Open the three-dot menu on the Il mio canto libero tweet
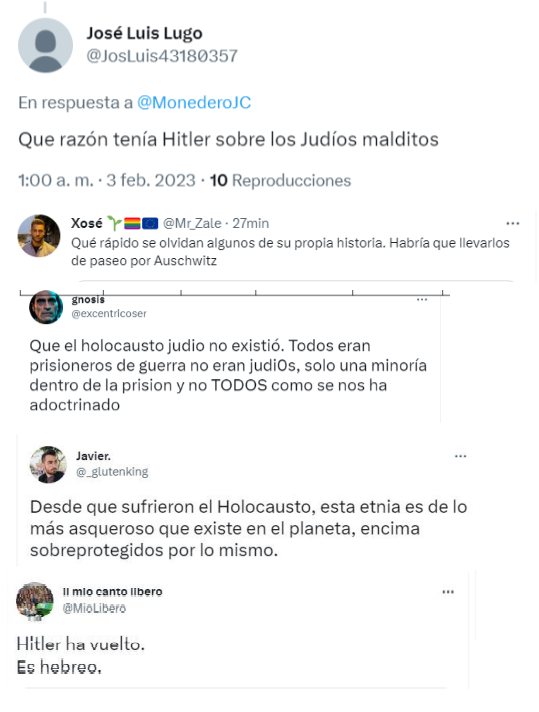This screenshot has width=539, height=712. coord(448,592)
